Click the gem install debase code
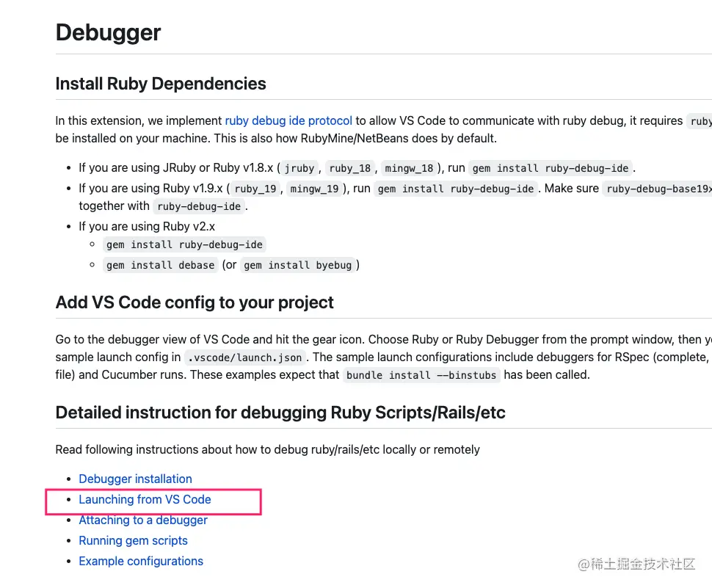Viewport: 712px width, 588px height. point(161,265)
